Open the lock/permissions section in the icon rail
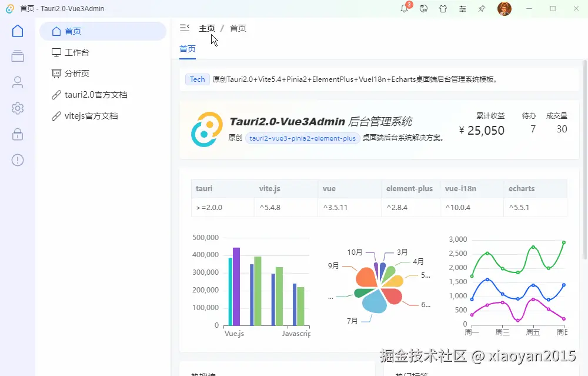The width and height of the screenshot is (588, 376). pos(18,134)
